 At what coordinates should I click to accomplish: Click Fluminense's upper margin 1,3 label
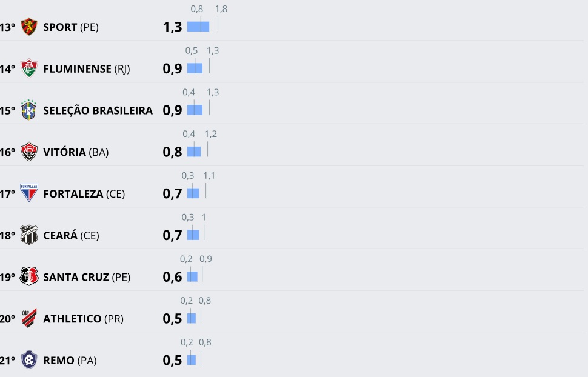[213, 51]
